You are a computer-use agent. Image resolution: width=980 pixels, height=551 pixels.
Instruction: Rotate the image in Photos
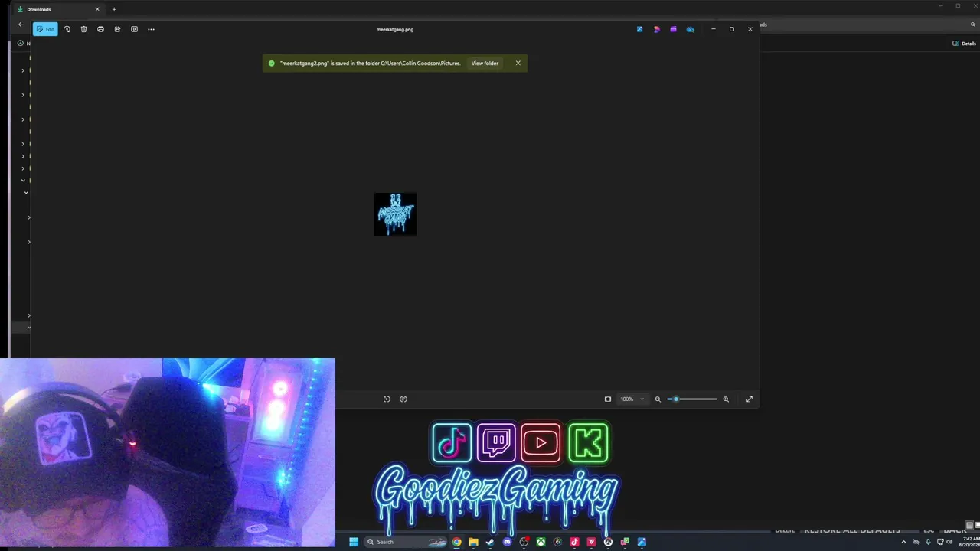click(67, 29)
